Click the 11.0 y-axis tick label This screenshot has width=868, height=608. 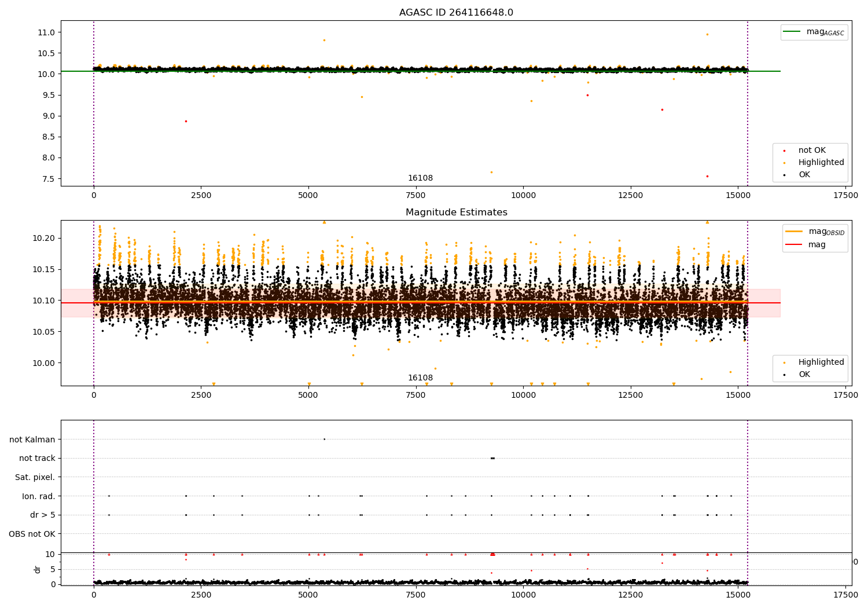pos(46,32)
